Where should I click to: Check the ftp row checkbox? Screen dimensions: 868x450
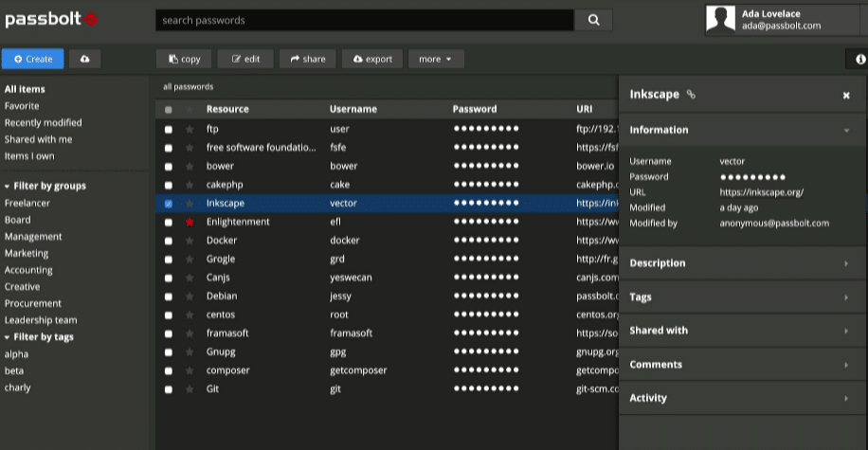[169, 130]
